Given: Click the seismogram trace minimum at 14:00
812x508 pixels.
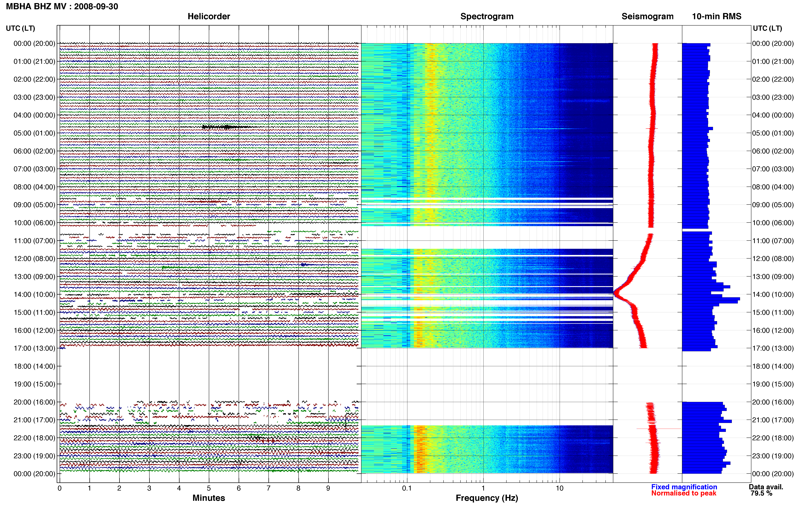Looking at the screenshot, I should [616, 293].
